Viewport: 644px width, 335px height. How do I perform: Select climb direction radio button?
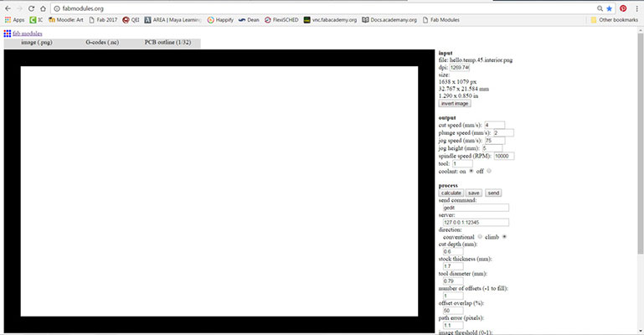(504, 237)
